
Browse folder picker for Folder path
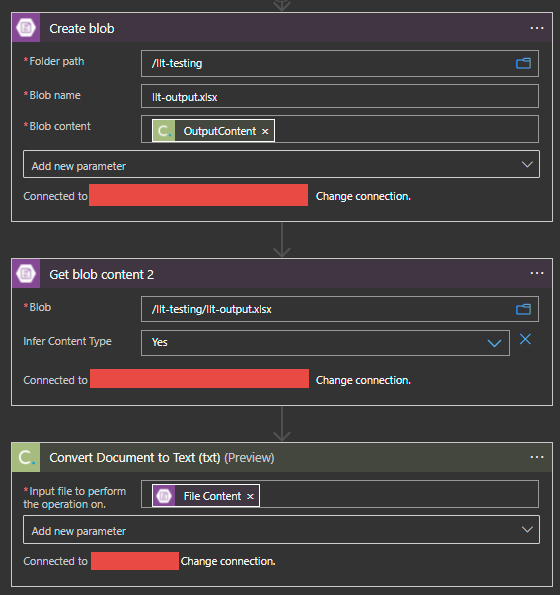click(x=523, y=63)
